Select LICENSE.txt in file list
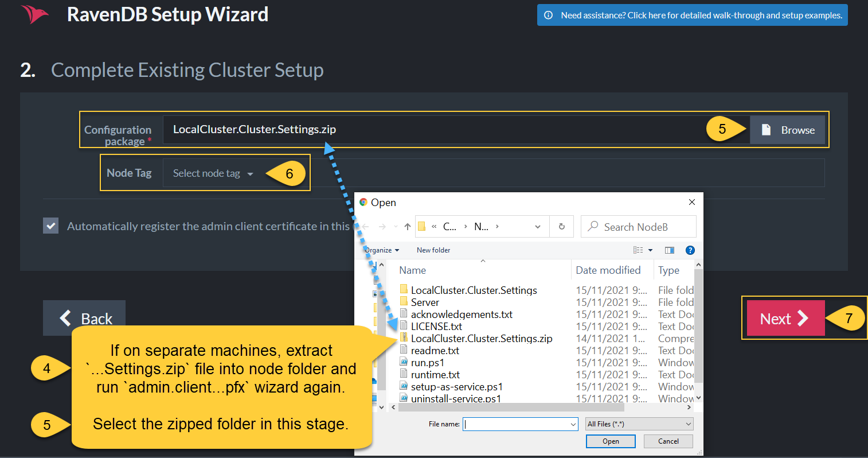The height and width of the screenshot is (458, 868). tap(436, 327)
